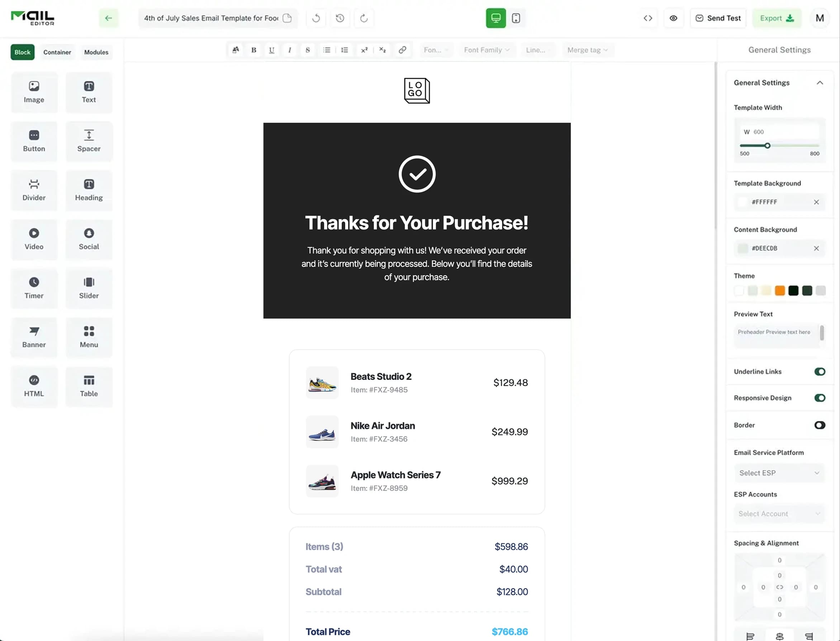Open the M user avatar menu
The width and height of the screenshot is (840, 641).
pyautogui.click(x=820, y=18)
